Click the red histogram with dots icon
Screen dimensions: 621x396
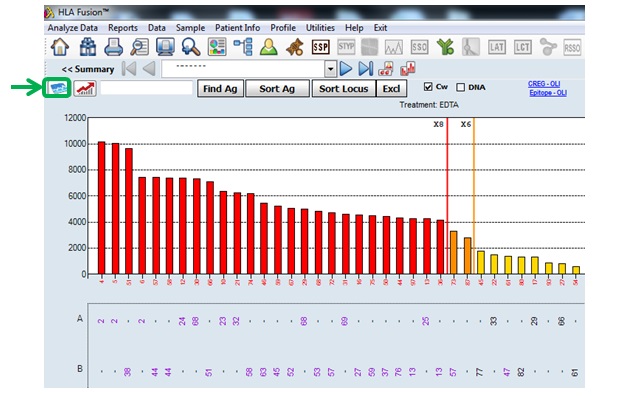tap(386, 69)
